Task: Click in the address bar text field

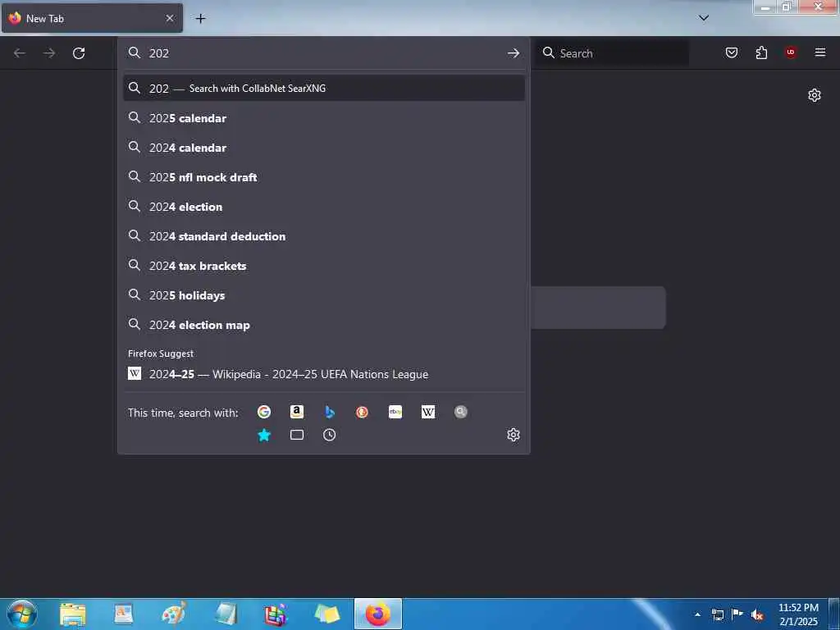Action: coord(324,53)
